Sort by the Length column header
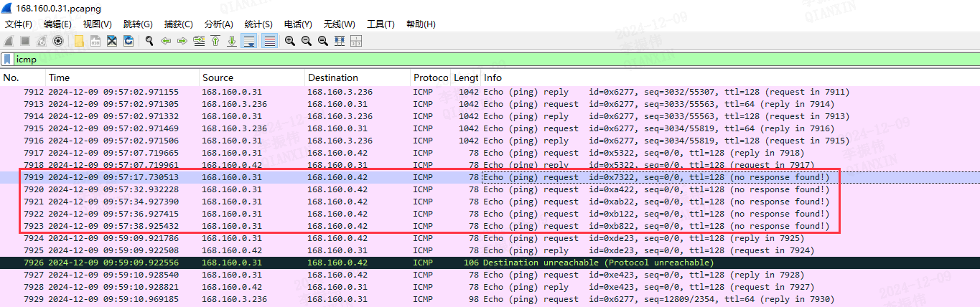The image size is (980, 307). 466,77
